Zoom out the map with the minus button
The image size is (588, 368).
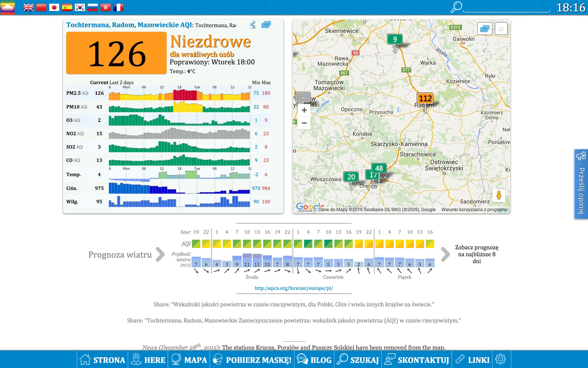click(304, 123)
